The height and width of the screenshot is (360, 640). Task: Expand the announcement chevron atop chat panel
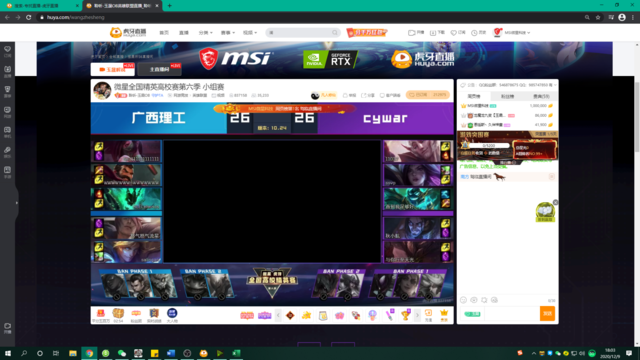click(x=555, y=85)
